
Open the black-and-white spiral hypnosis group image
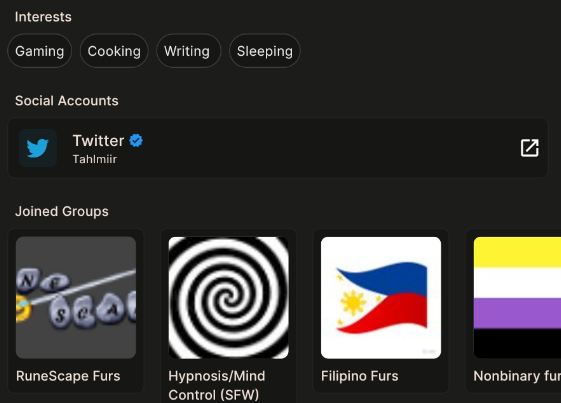(228, 297)
